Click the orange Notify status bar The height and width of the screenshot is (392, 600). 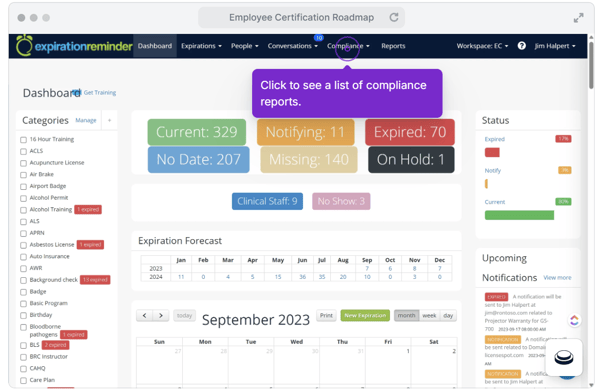point(486,184)
